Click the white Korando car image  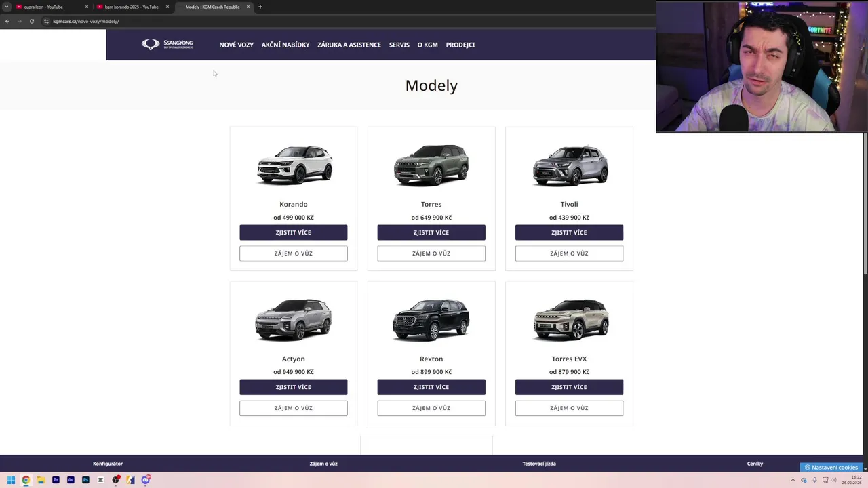click(x=294, y=165)
